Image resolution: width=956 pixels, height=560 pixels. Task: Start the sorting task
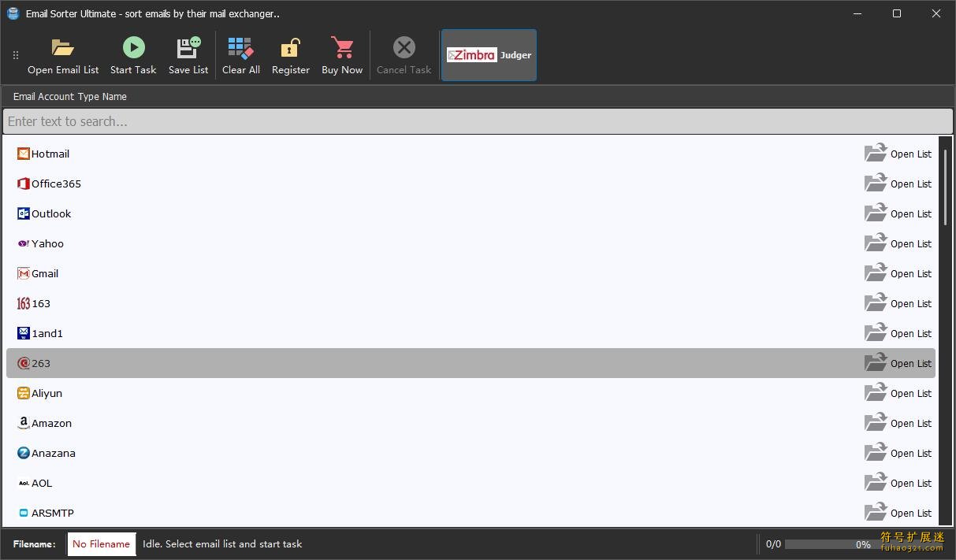click(133, 54)
